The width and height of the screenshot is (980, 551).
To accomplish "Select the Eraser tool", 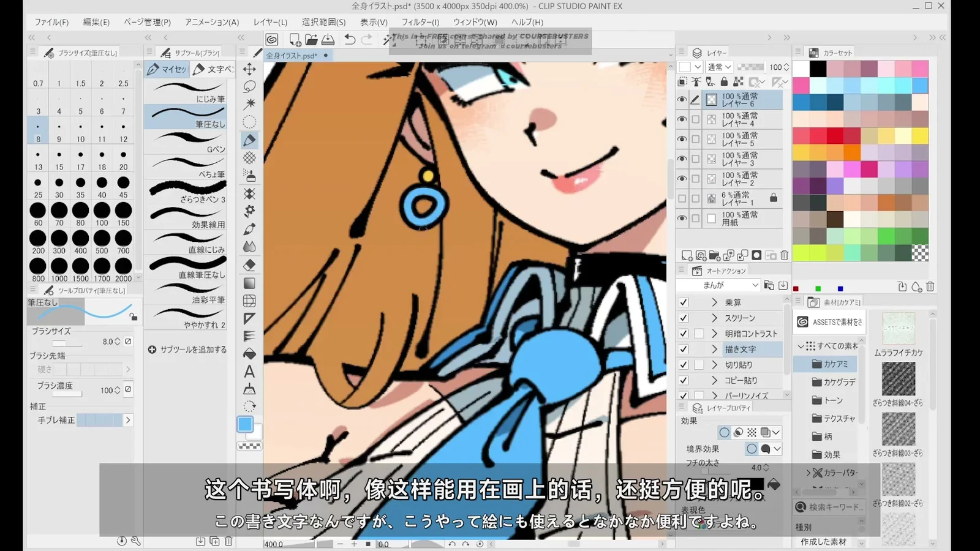I will (x=249, y=265).
